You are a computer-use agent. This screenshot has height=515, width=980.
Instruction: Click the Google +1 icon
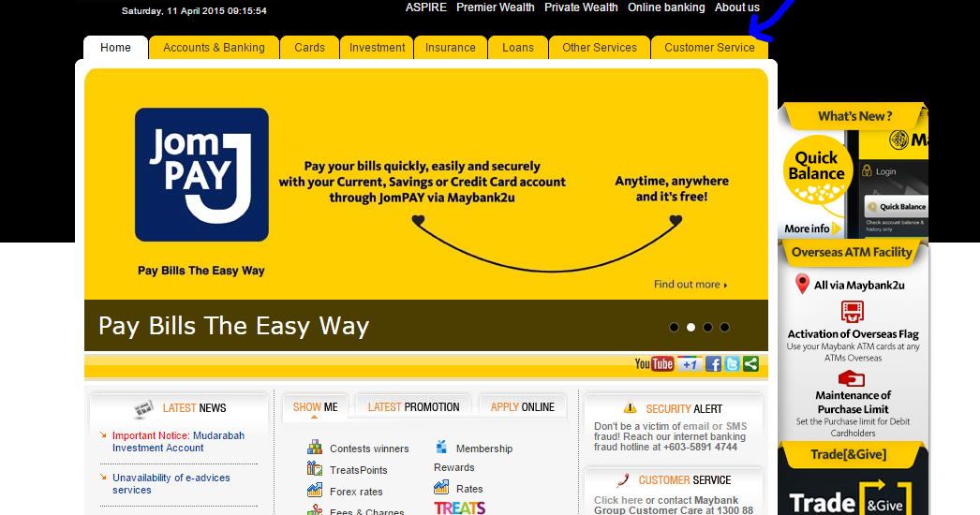690,363
